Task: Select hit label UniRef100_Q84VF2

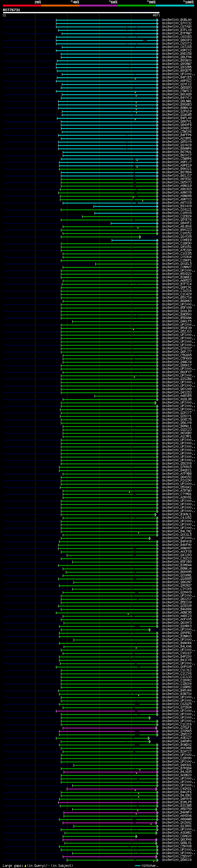Action: pyautogui.click(x=177, y=223)
